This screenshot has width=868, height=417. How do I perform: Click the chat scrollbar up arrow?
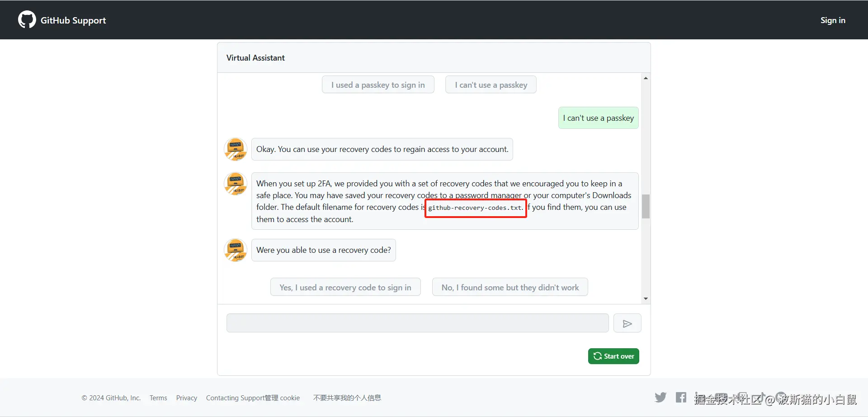tap(646, 78)
